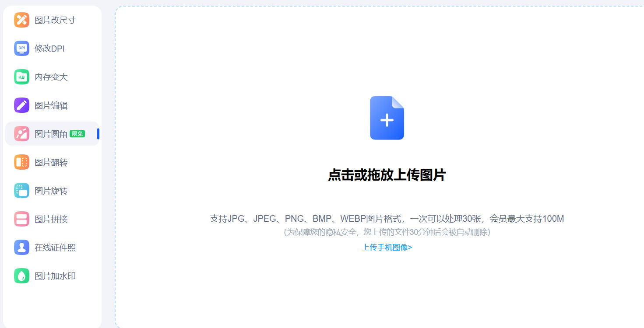Open the 图片编辑 pen icon
Image resolution: width=644 pixels, height=328 pixels.
[x=21, y=105]
